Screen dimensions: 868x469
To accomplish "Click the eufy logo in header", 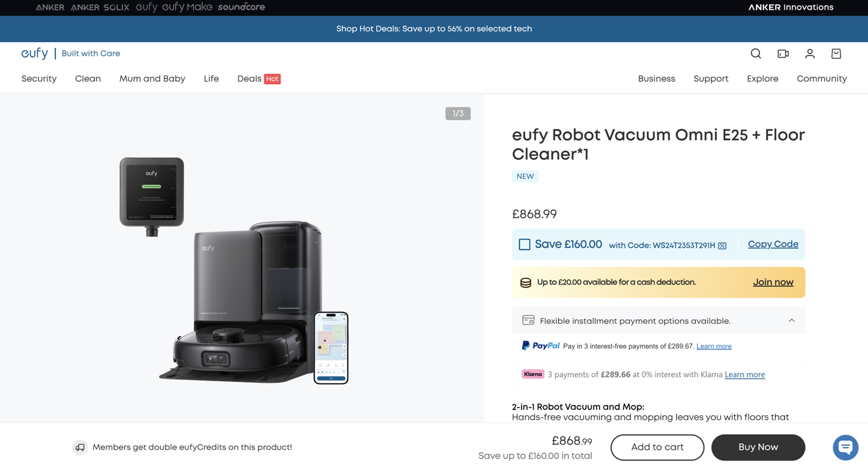I will click(x=35, y=54).
